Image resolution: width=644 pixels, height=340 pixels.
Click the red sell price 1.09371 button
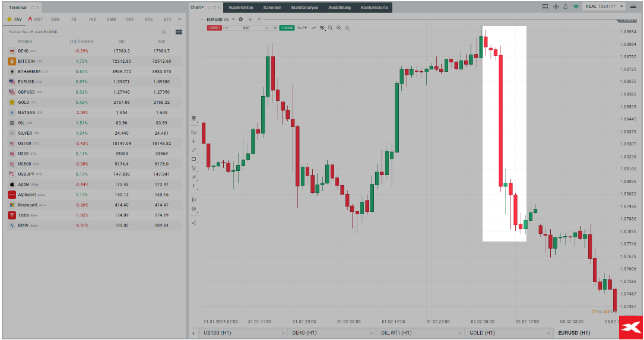point(214,28)
